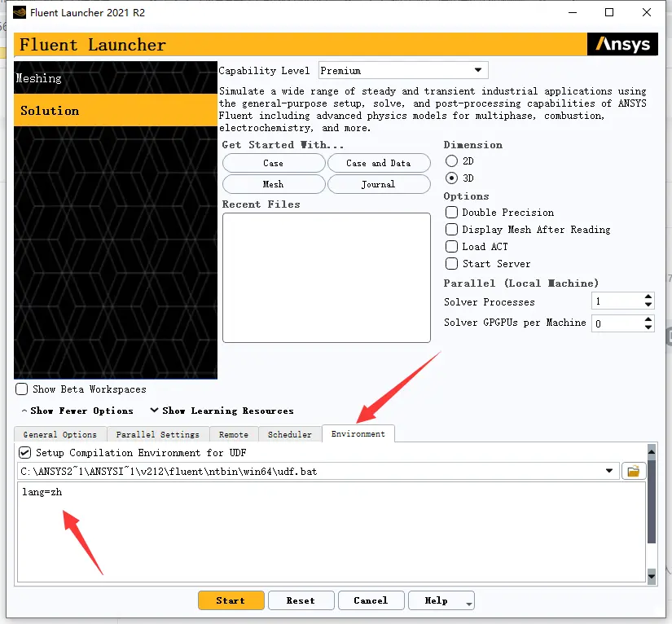The image size is (672, 624).
Task: Click the Reset button
Action: click(x=301, y=600)
